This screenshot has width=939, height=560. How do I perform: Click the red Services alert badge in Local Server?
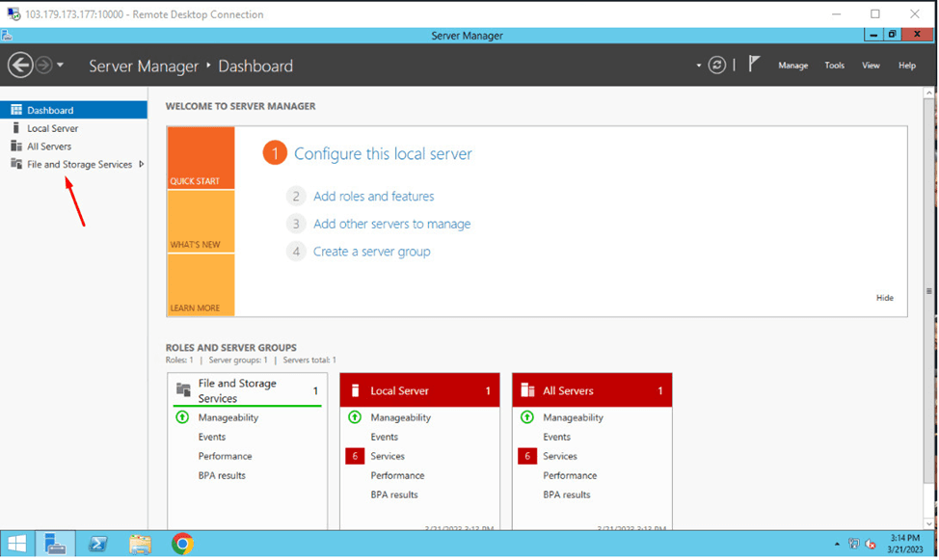coord(355,456)
